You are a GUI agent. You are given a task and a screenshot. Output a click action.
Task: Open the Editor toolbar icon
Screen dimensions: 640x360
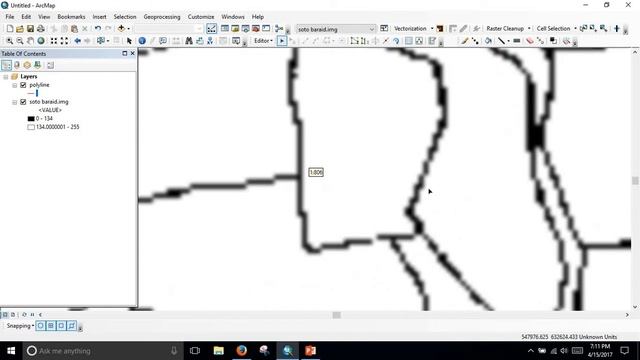211,29
